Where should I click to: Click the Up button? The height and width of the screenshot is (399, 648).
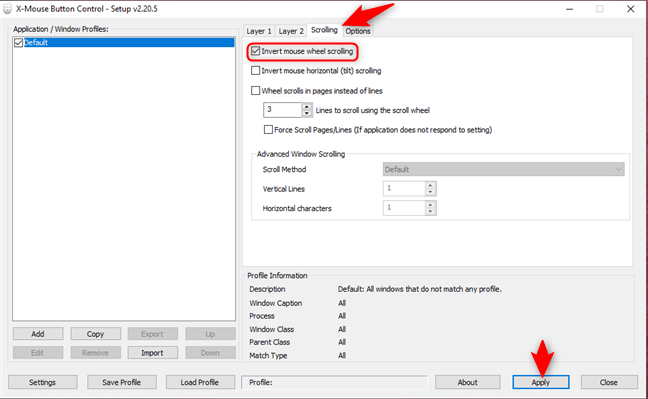(210, 334)
